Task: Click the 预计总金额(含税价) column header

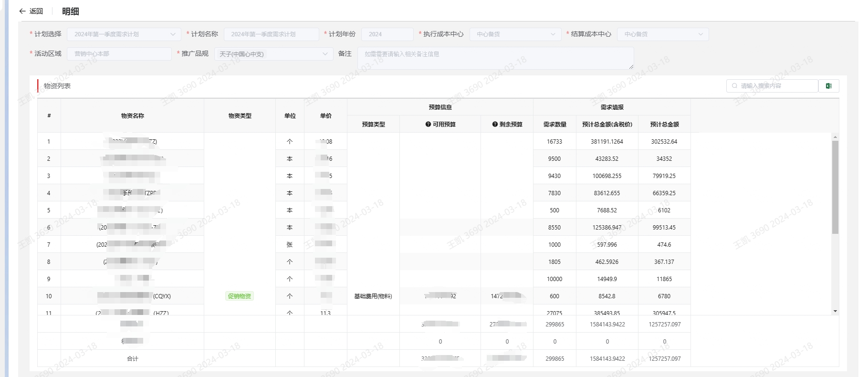Action: point(607,125)
